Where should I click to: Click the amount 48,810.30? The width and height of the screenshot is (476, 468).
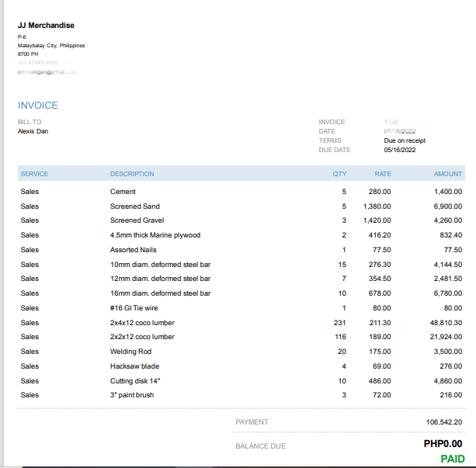pos(446,323)
